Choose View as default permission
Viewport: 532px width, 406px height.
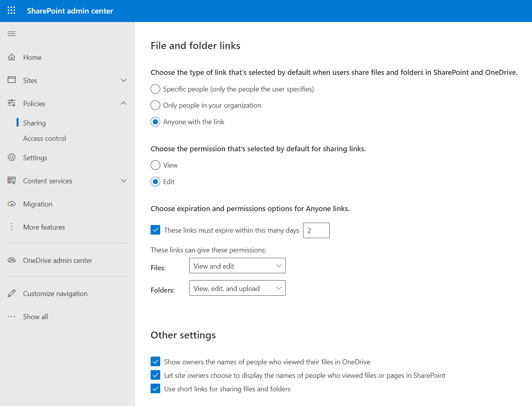pos(155,165)
